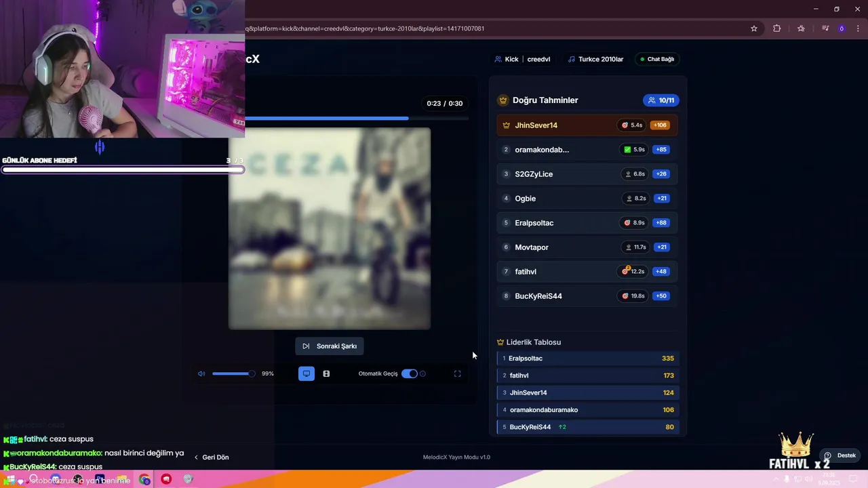
Task: Open gray speaker app in taskbar
Action: pyautogui.click(x=189, y=480)
